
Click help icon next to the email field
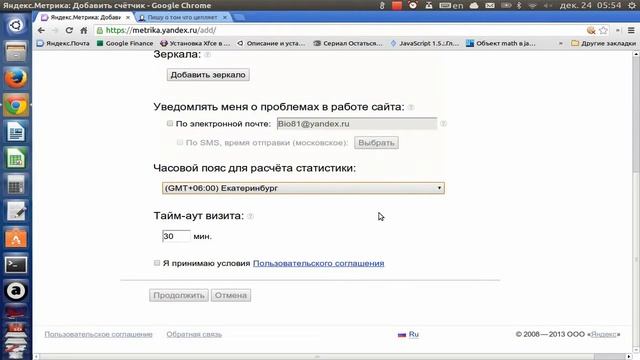[x=443, y=124]
